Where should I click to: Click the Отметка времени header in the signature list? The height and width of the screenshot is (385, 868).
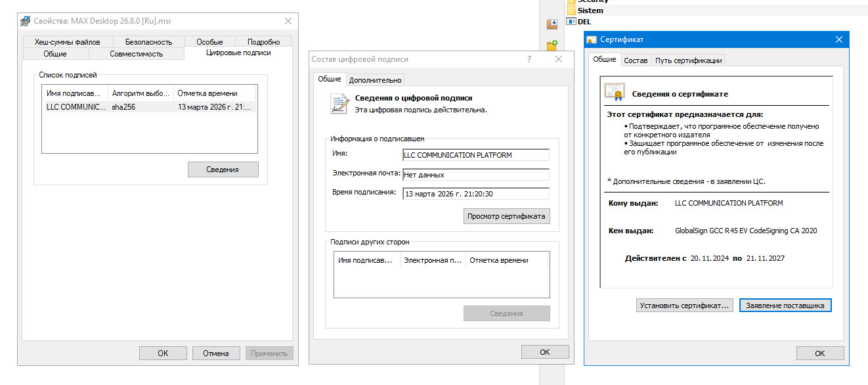[215, 93]
